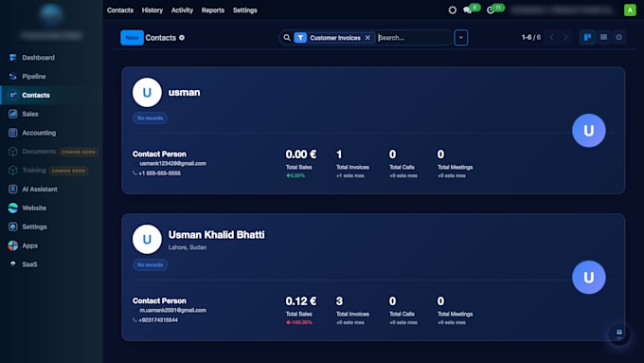Click the Training sidebar entry
Viewport: 644px width, 363px height.
click(34, 171)
